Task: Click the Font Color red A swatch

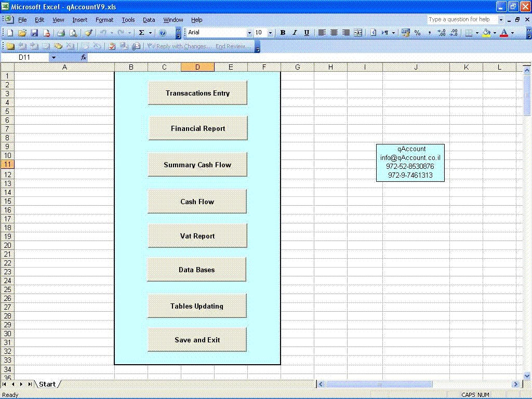Action: [x=504, y=33]
